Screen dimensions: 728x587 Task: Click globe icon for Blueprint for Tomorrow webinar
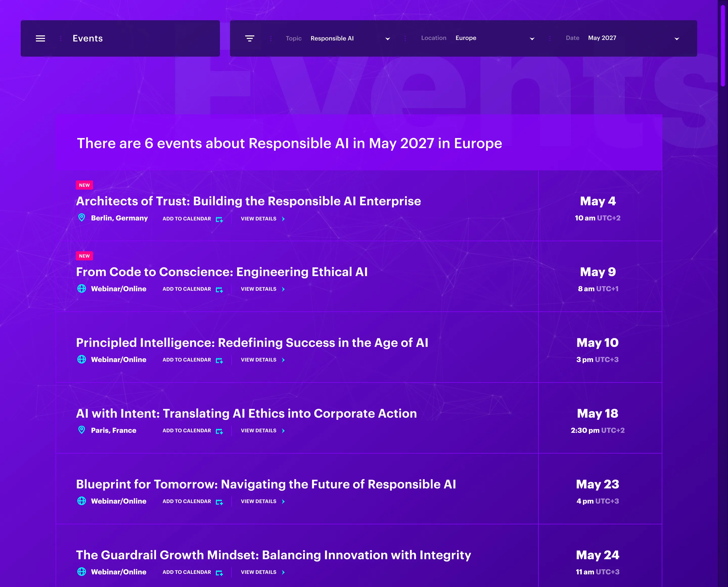point(81,501)
